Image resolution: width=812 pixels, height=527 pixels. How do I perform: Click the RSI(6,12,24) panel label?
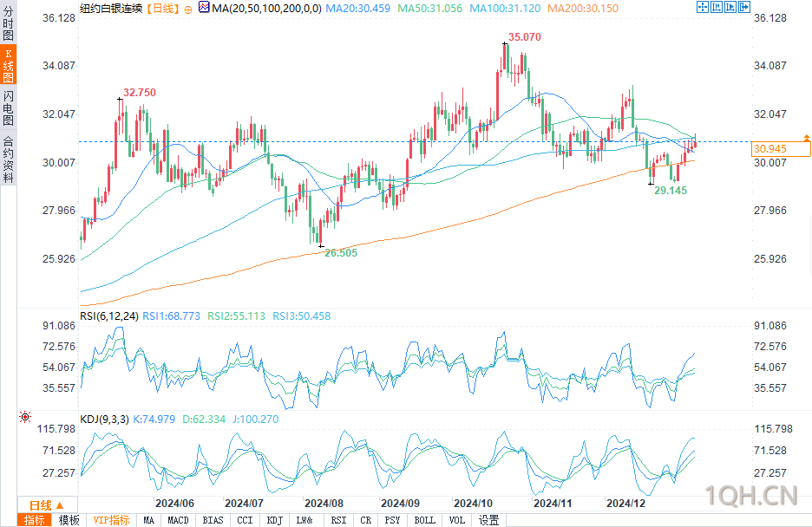109,316
